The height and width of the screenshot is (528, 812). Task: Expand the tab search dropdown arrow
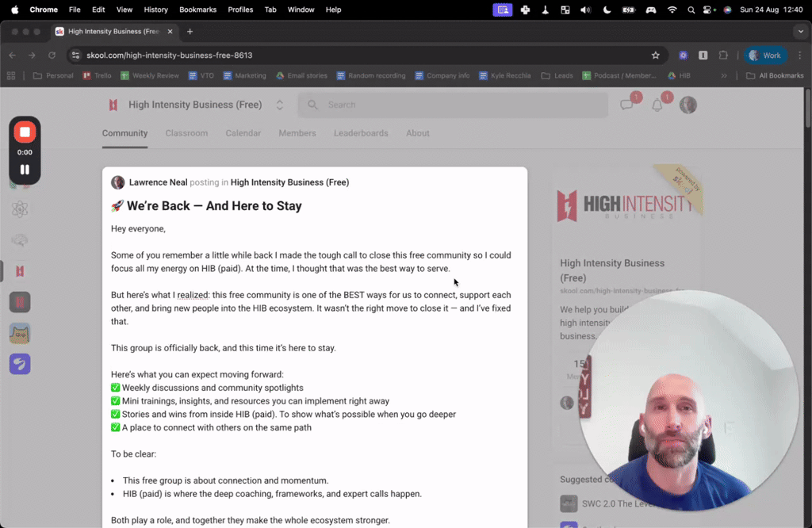point(801,32)
